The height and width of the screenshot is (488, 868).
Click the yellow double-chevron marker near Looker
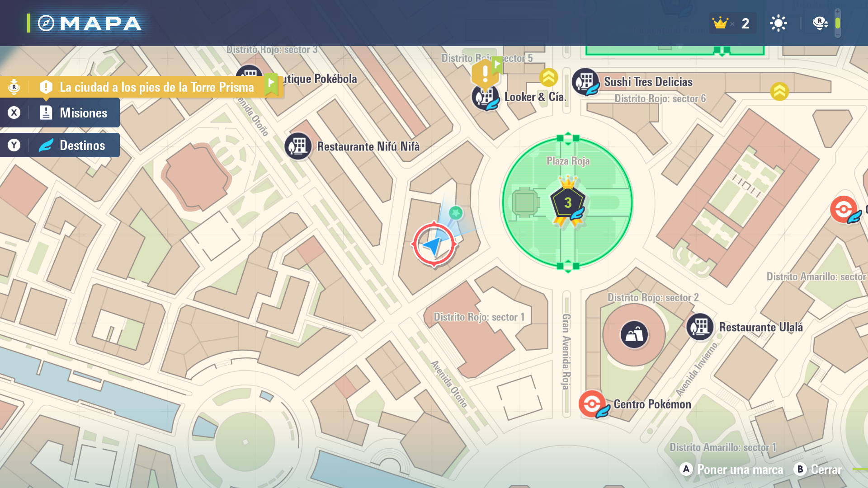[x=548, y=78]
